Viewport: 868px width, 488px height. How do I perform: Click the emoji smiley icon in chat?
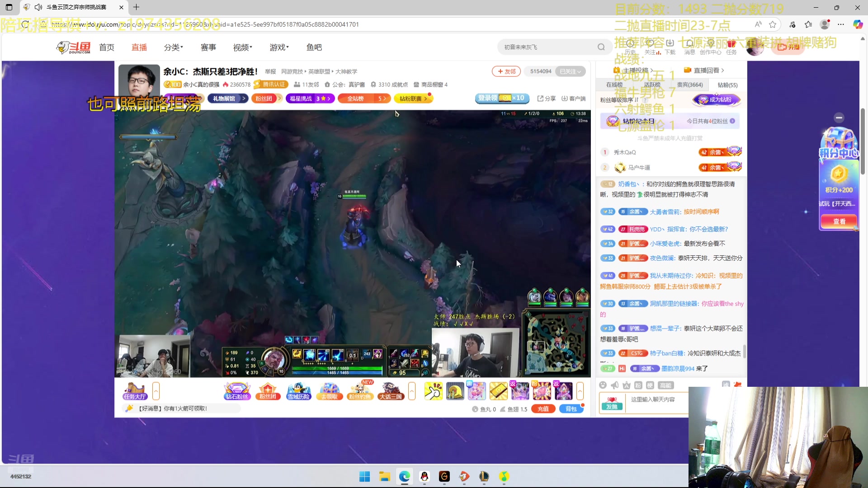pos(603,385)
